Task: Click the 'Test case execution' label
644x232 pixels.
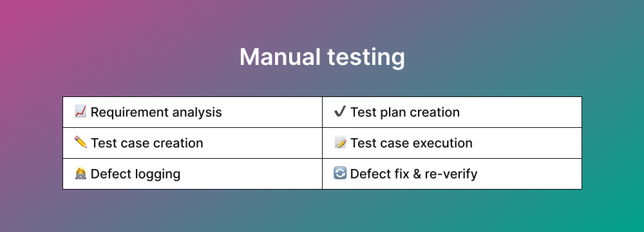Action: [411, 143]
